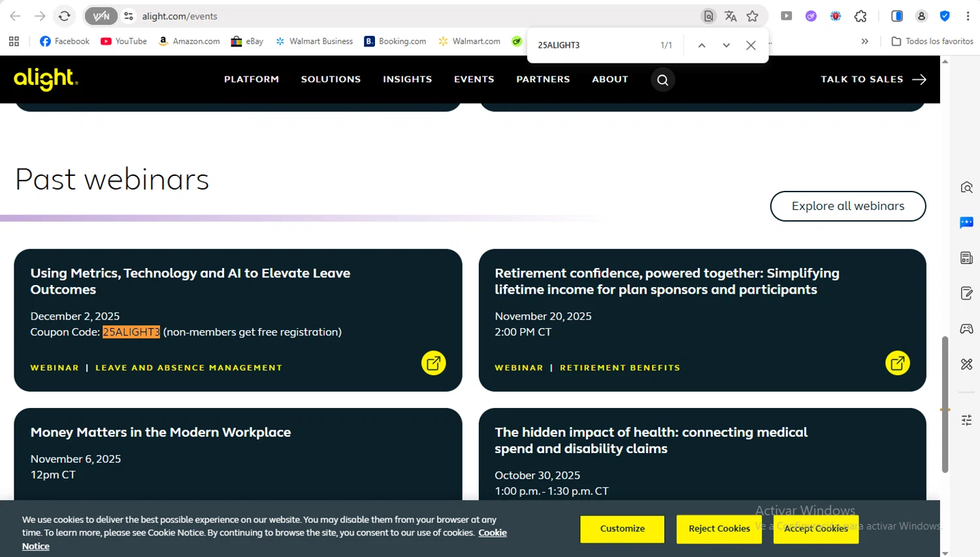Open the sidebar tools cross icon

(967, 364)
